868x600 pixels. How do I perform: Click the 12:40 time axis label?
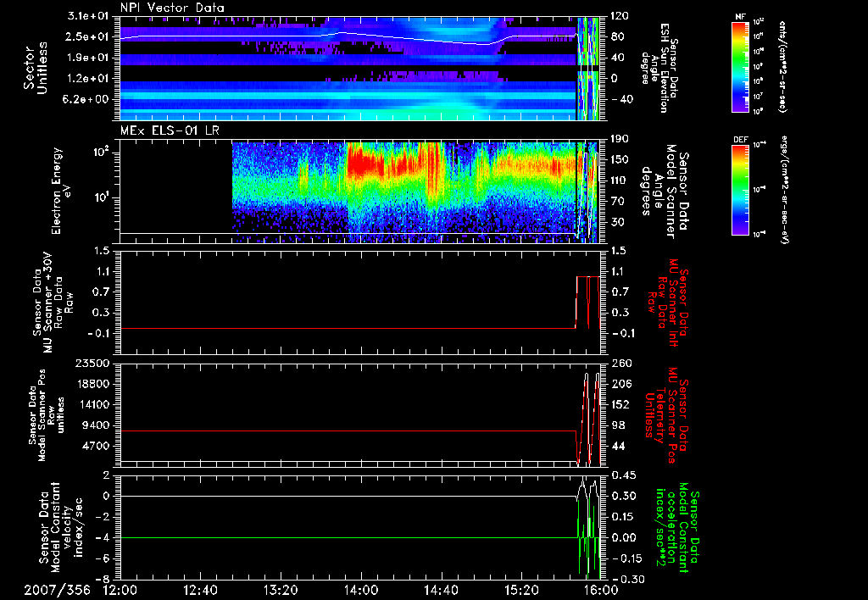[x=200, y=590]
